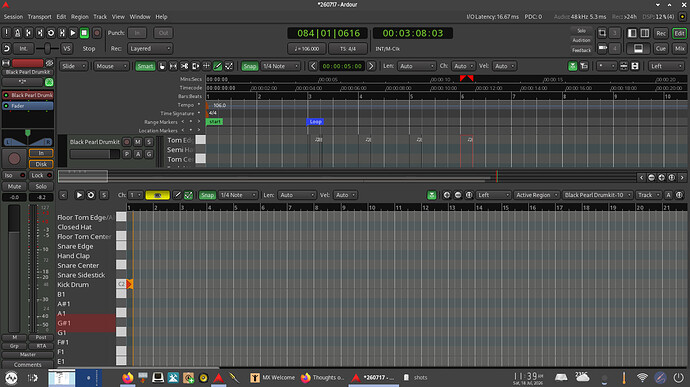690x387 pixels.
Task: Start playback with main Play button
Action: (73, 33)
